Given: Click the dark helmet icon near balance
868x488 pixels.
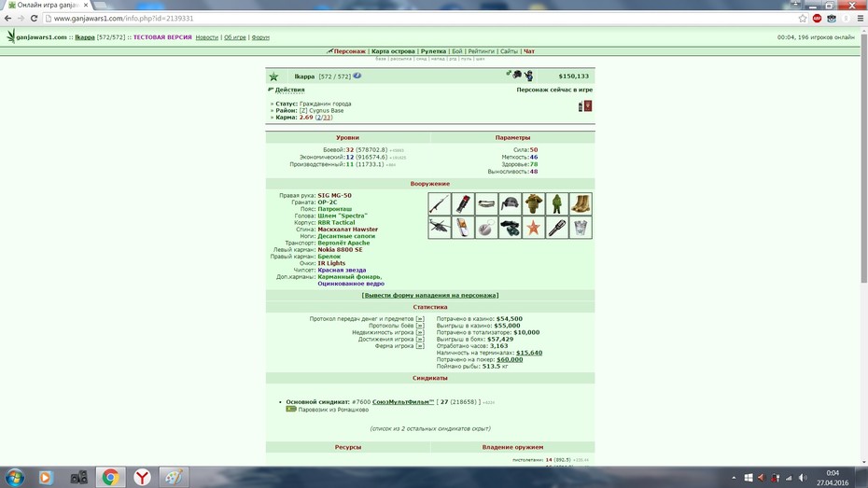Looking at the screenshot, I should click(x=517, y=74).
